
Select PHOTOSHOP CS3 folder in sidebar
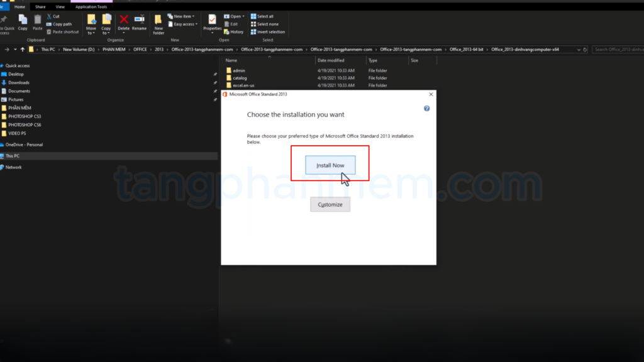[x=25, y=116]
